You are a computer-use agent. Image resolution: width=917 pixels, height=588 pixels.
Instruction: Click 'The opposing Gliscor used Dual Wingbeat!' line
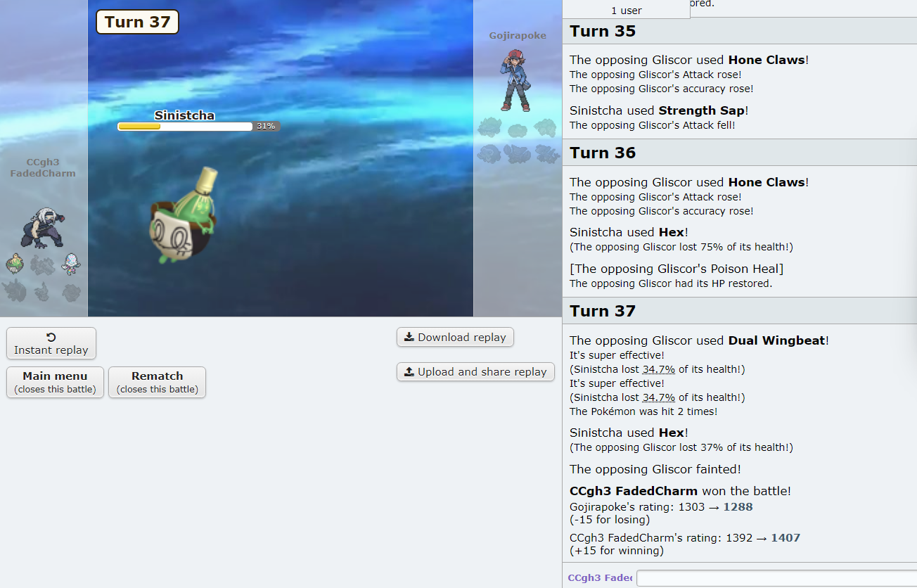click(699, 340)
